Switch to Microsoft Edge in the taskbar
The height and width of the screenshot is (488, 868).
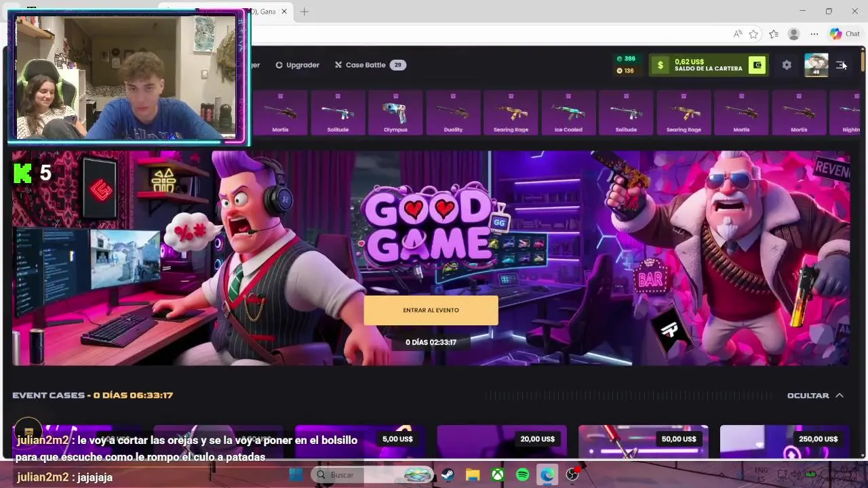[547, 475]
